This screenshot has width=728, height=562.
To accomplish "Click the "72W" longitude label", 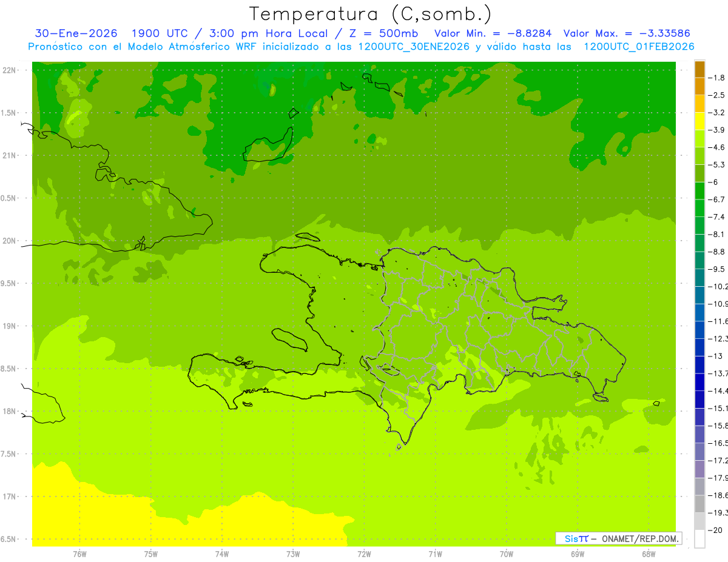I will 364,554.
